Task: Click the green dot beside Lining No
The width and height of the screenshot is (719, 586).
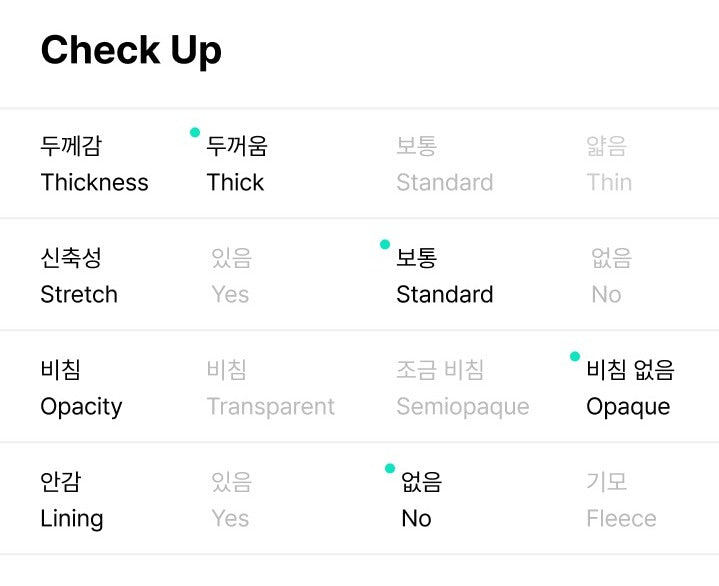Action: pos(390,468)
